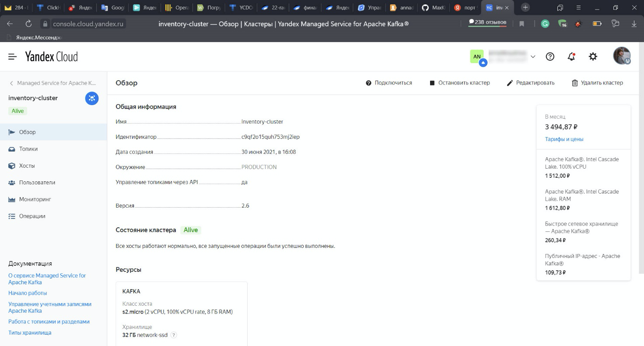Close the current inventory-cluster tab

point(507,7)
